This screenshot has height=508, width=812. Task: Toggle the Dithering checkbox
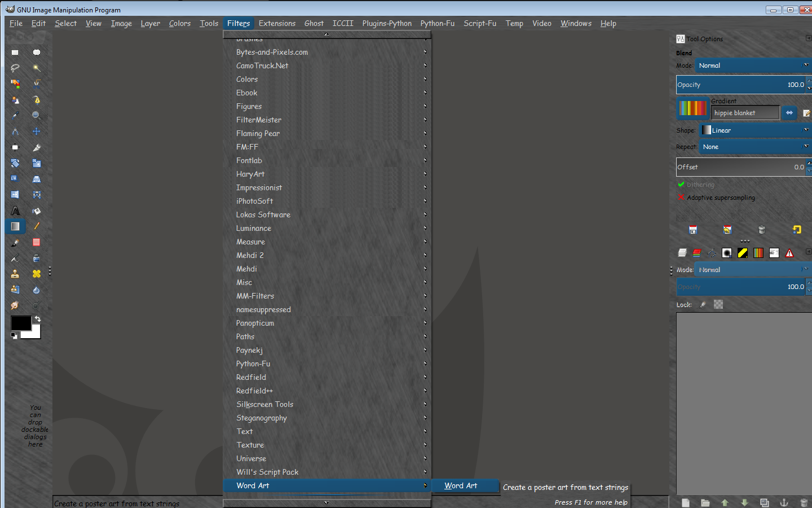(x=681, y=185)
